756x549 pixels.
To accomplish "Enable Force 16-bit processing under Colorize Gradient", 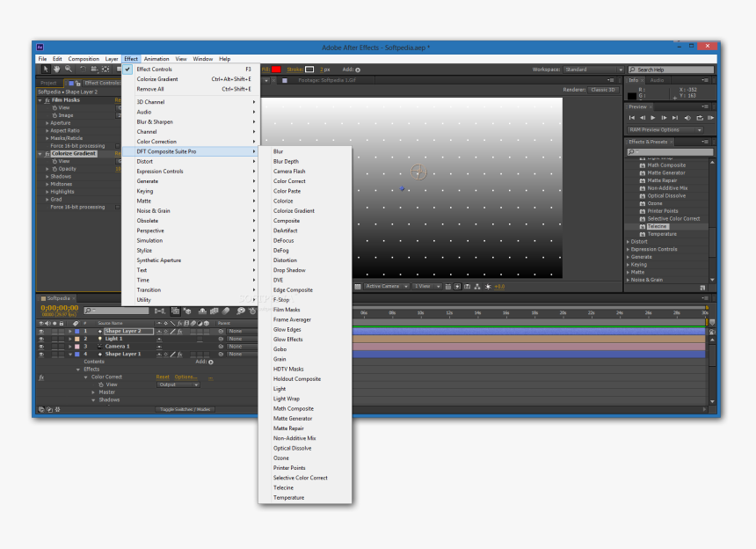I will 117,207.
